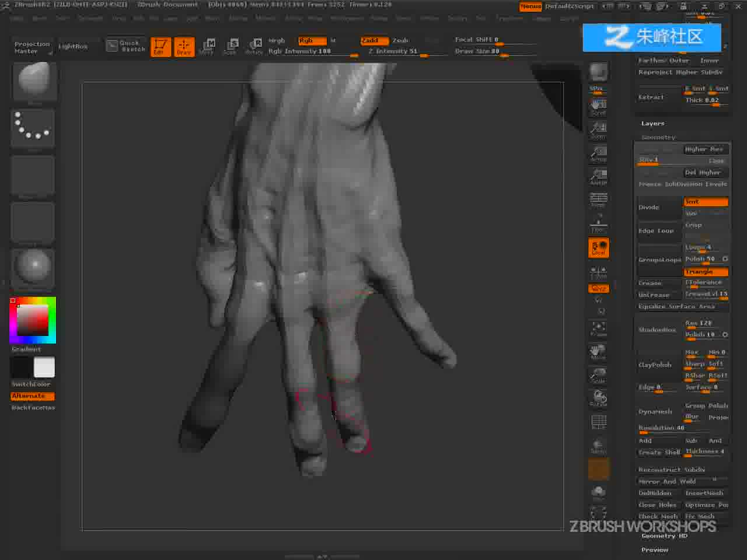The width and height of the screenshot is (747, 560).
Task: Click the Frame view icon
Action: click(x=598, y=329)
